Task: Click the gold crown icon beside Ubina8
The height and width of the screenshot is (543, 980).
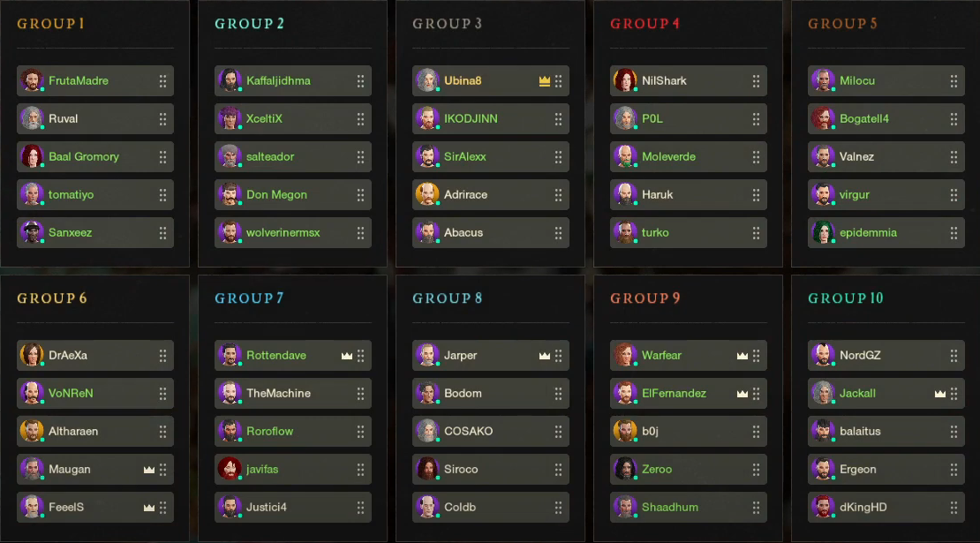Action: click(545, 81)
